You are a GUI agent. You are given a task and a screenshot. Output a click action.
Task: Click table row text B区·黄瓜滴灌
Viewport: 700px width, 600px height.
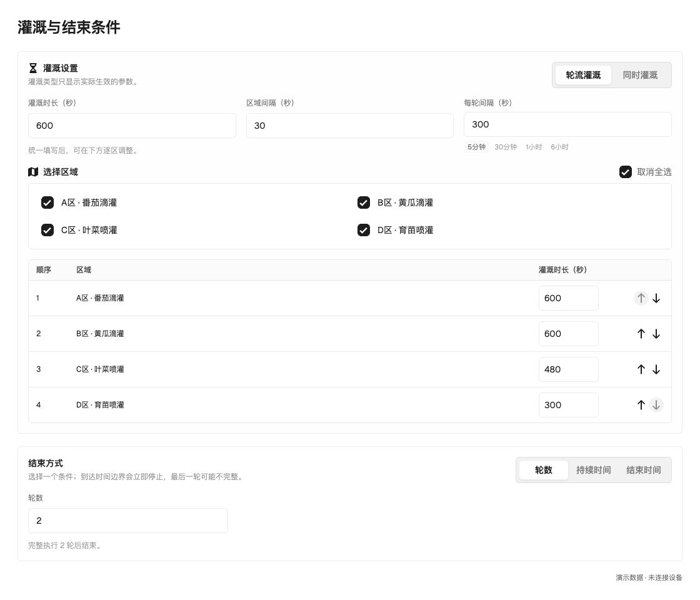pos(100,334)
